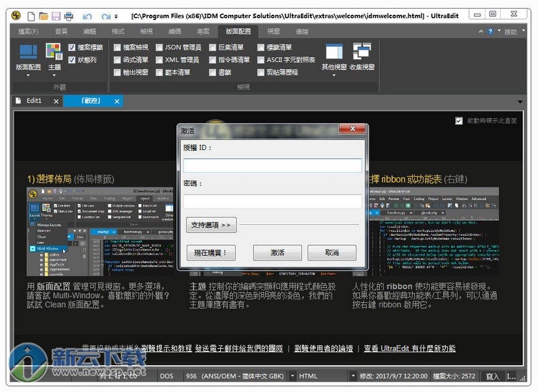This screenshot has height=392, width=537.
Task: Enable the 剪貼簿歷程 checkbox
Action: tap(261, 72)
